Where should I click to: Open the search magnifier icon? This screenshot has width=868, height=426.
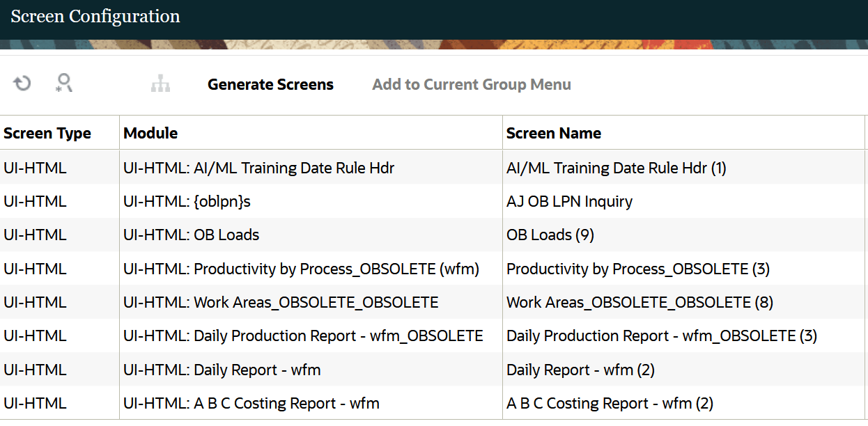coord(64,84)
